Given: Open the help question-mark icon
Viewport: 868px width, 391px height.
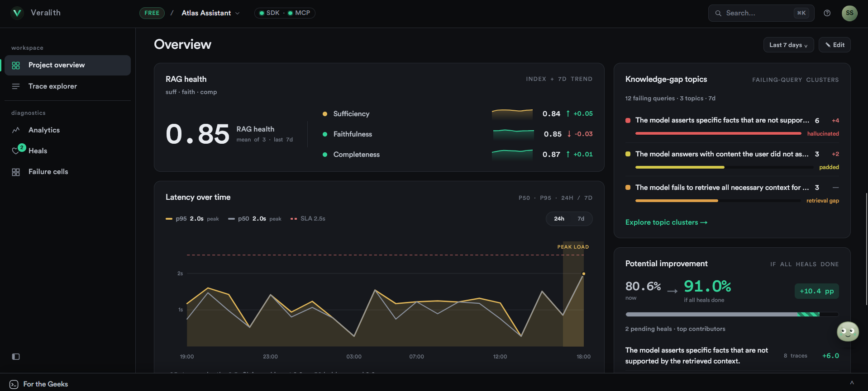Looking at the screenshot, I should click(827, 13).
